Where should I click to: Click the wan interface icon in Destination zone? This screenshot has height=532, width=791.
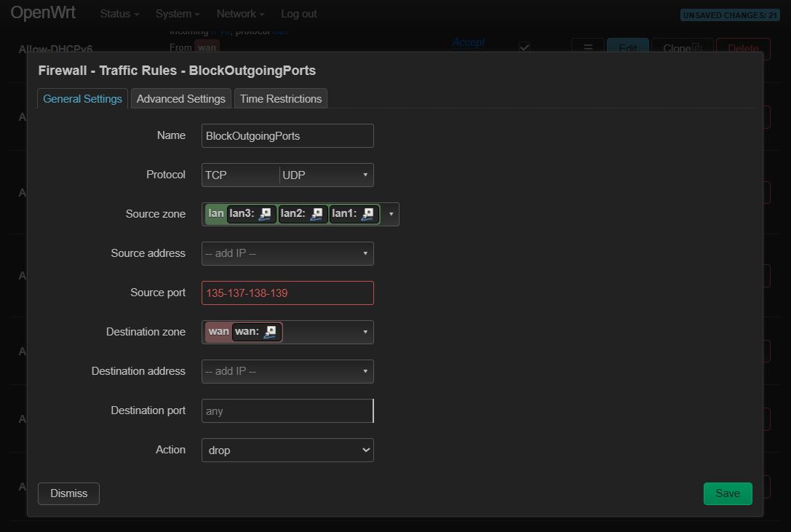[x=271, y=332]
